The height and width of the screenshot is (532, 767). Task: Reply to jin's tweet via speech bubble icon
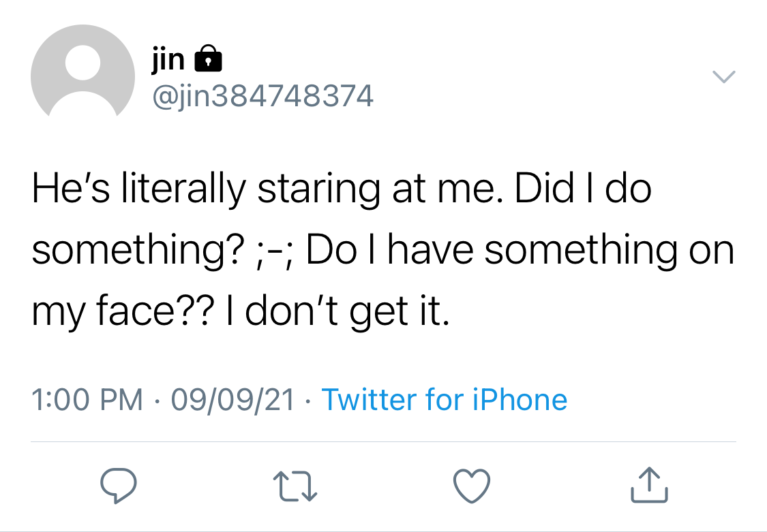pos(119,485)
